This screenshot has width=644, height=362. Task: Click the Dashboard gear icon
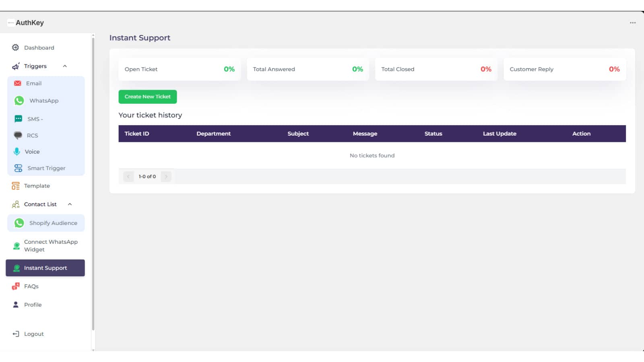(15, 47)
